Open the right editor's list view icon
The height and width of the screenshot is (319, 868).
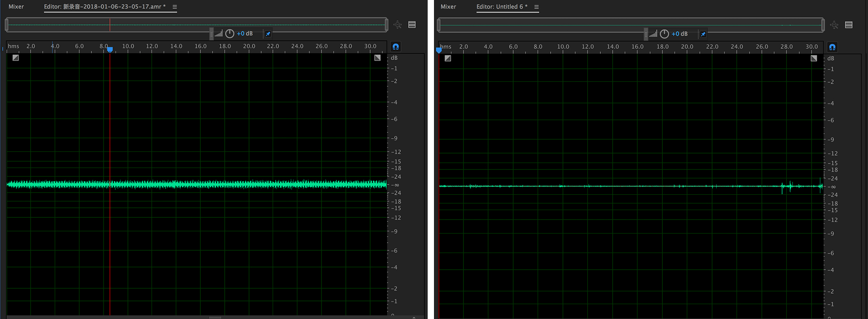(x=849, y=25)
